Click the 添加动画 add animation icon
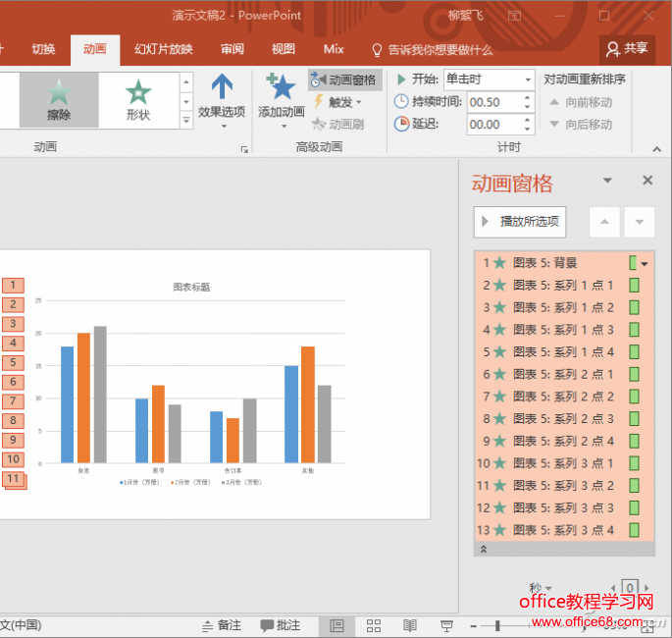The height and width of the screenshot is (638, 672). pos(282,90)
